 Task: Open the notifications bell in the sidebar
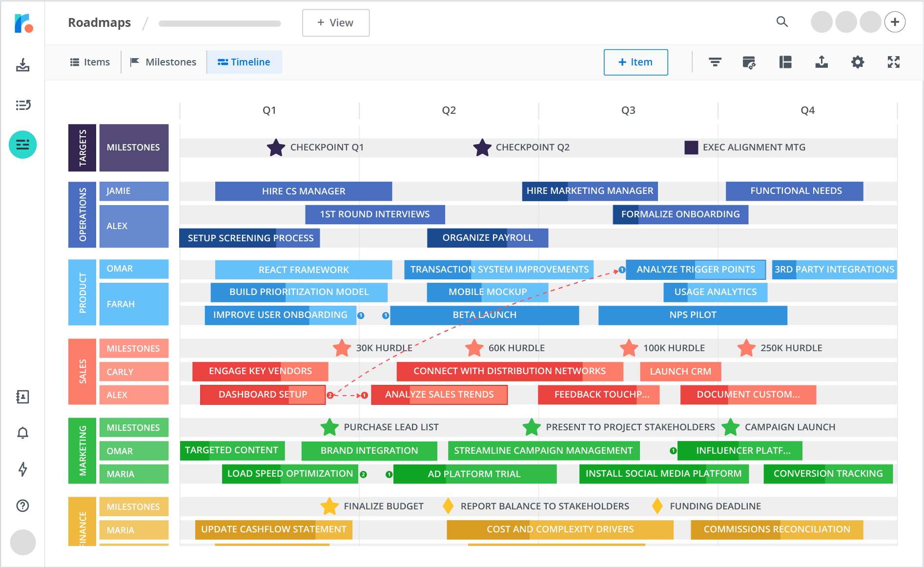point(22,433)
